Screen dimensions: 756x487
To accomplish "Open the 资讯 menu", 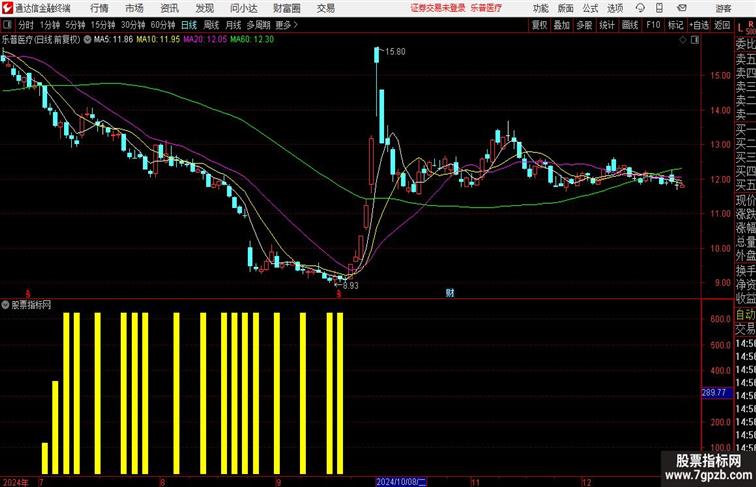I will click(169, 8).
